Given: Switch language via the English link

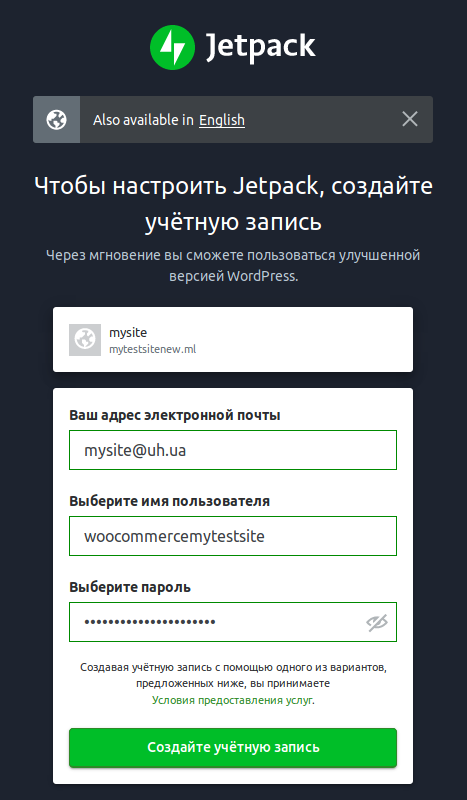Looking at the screenshot, I should [222, 120].
